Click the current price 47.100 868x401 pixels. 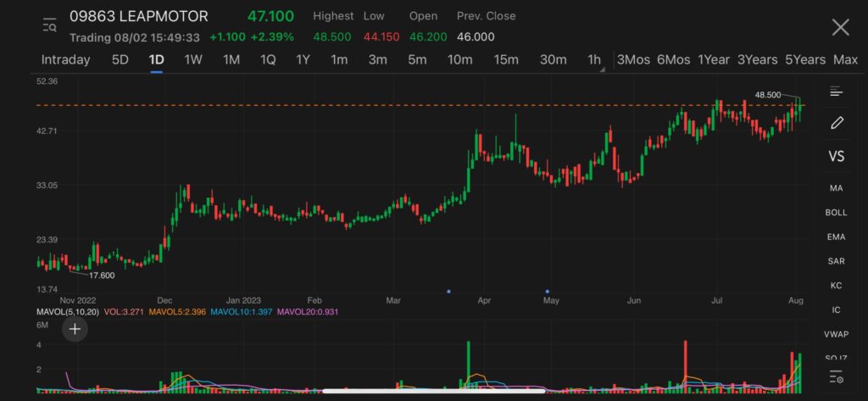click(x=270, y=16)
